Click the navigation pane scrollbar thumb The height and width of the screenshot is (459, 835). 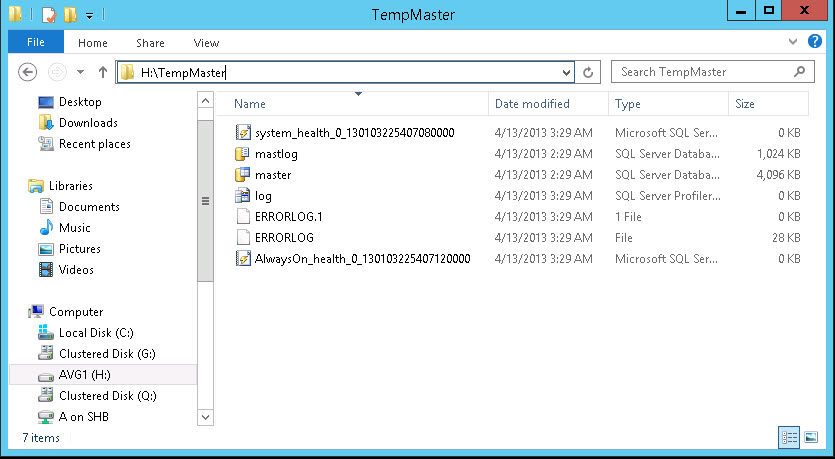point(206,201)
